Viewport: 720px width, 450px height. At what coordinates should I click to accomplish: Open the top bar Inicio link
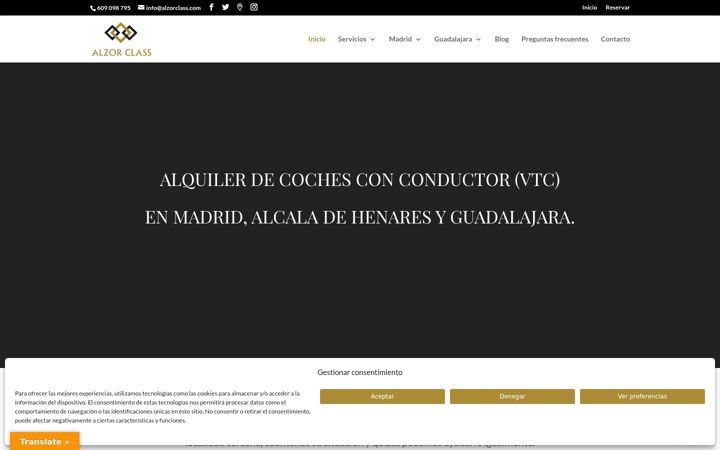click(x=590, y=7)
